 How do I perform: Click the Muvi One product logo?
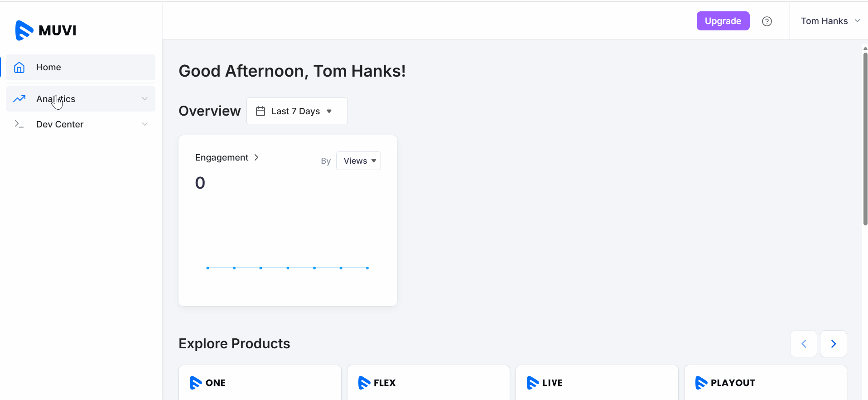tap(208, 383)
